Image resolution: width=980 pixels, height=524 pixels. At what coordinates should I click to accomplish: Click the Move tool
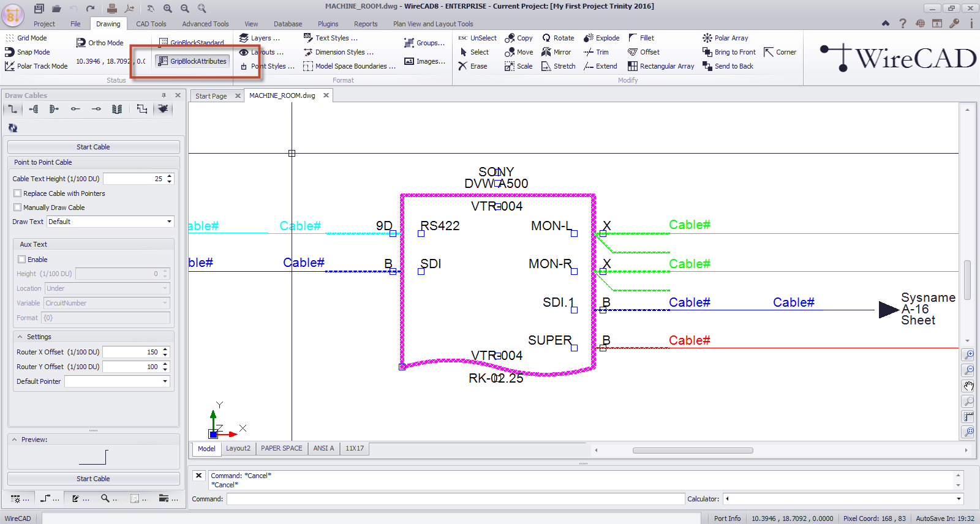(x=519, y=52)
